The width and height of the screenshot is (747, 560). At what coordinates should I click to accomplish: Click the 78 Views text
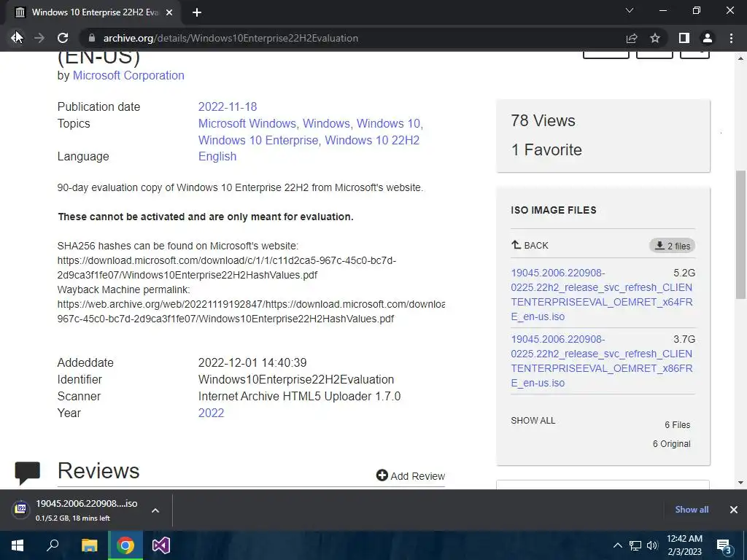click(543, 120)
